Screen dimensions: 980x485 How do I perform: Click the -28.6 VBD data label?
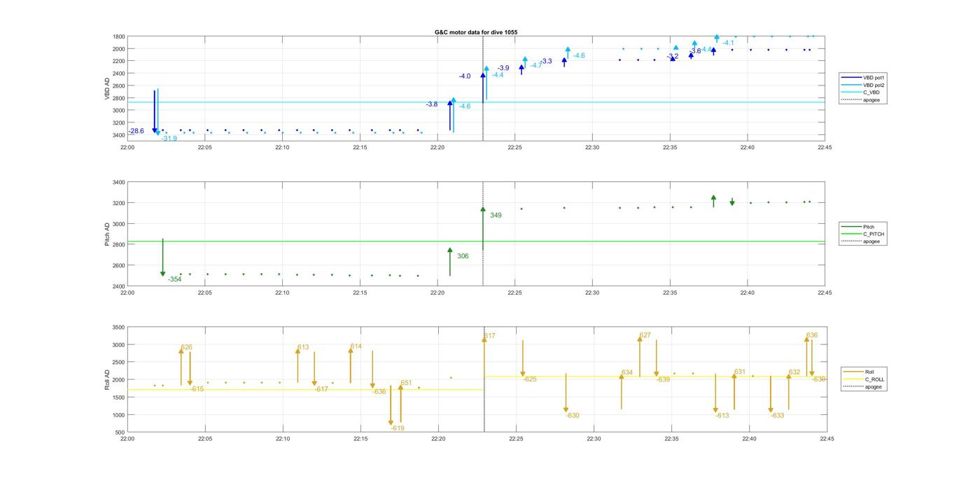pos(136,131)
